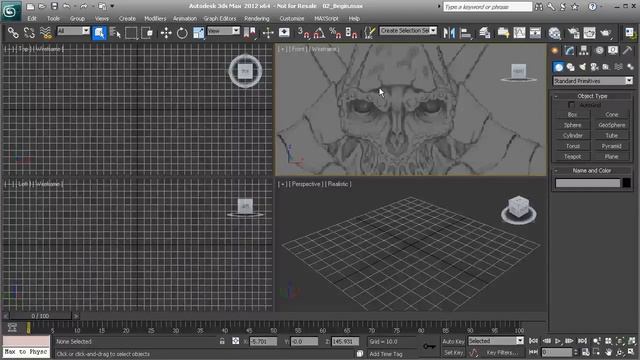
Task: Toggle Set Key mode
Action: click(453, 352)
